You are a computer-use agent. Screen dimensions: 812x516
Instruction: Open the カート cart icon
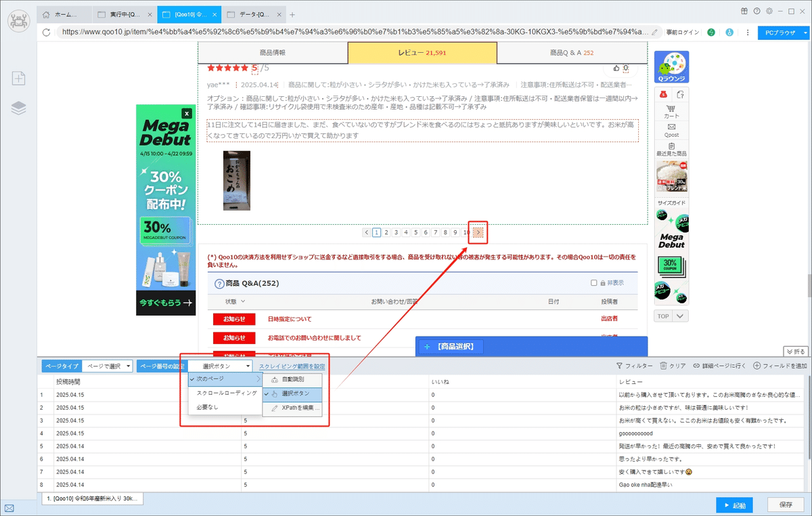point(671,112)
